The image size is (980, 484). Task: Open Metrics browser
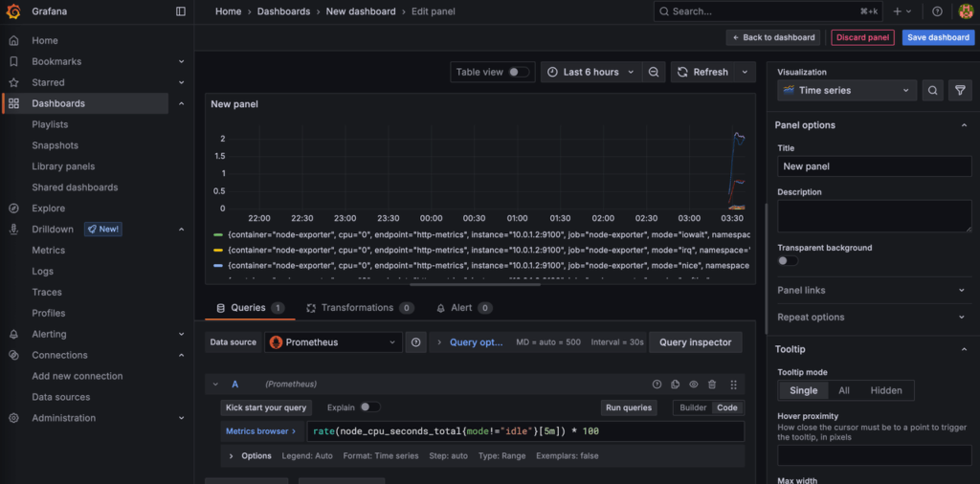coord(260,431)
